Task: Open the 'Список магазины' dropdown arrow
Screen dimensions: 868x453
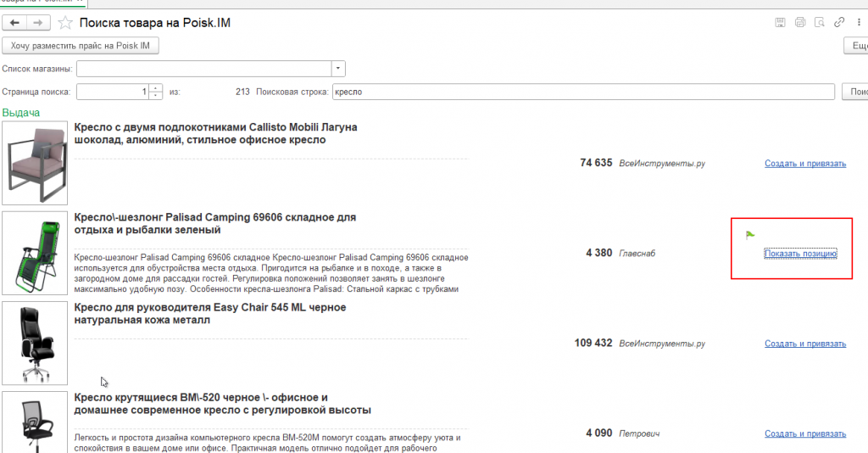Action: (x=338, y=69)
